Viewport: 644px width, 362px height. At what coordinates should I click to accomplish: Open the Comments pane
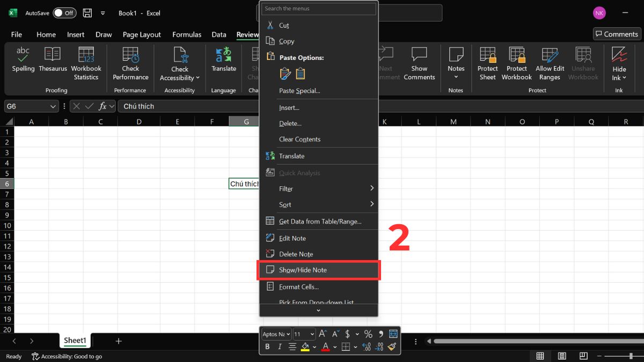(616, 34)
